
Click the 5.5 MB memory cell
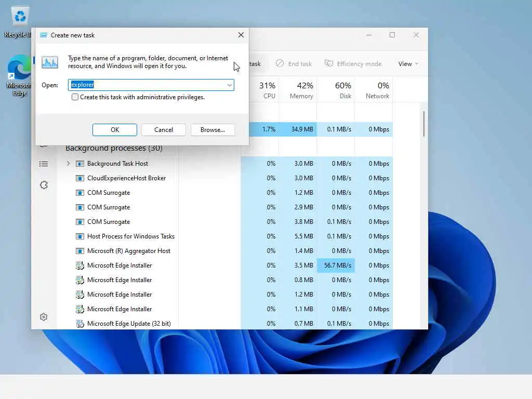[298, 236]
